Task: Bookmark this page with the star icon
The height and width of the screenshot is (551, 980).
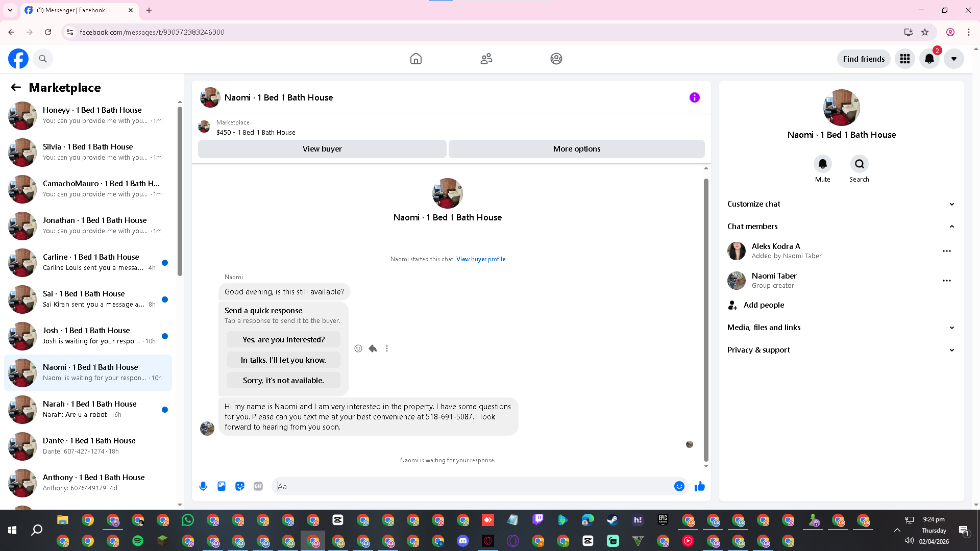Action: 925,32
